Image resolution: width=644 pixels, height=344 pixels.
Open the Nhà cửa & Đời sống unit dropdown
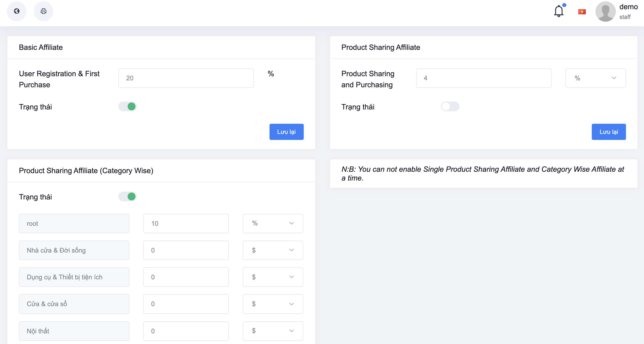273,250
